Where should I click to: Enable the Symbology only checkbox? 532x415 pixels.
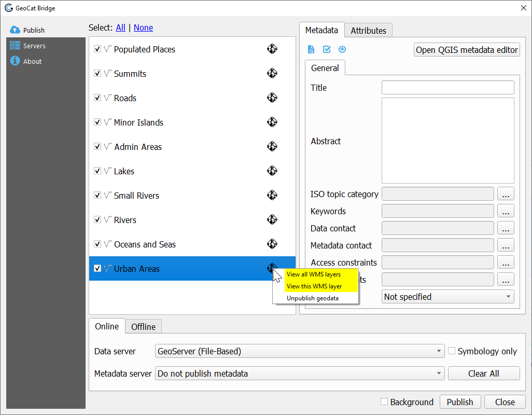452,351
